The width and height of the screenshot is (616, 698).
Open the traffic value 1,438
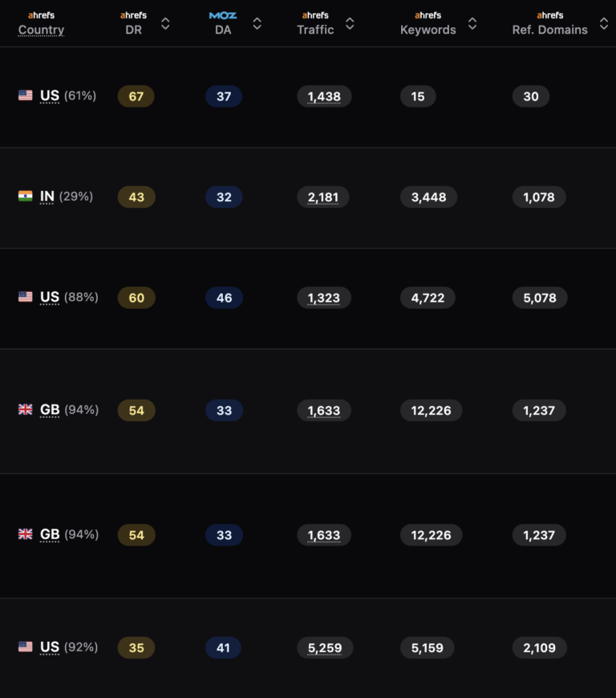click(x=324, y=96)
